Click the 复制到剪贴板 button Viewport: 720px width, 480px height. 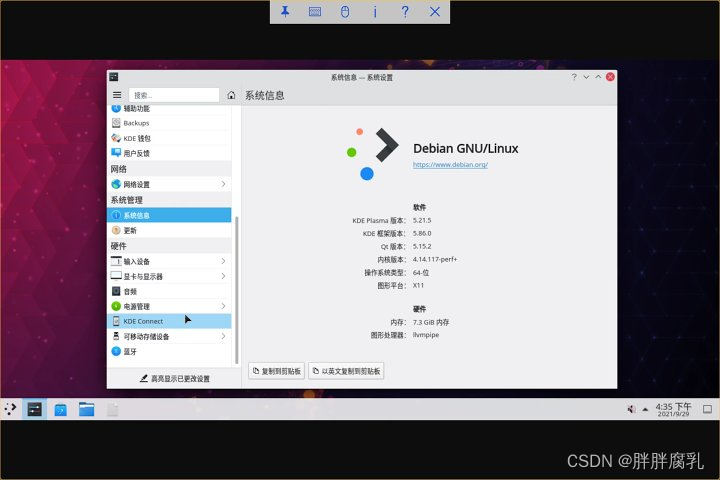(276, 371)
